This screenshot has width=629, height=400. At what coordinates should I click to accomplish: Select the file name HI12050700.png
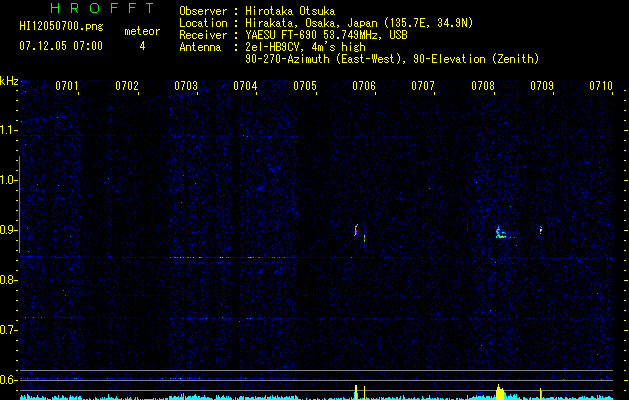click(61, 27)
